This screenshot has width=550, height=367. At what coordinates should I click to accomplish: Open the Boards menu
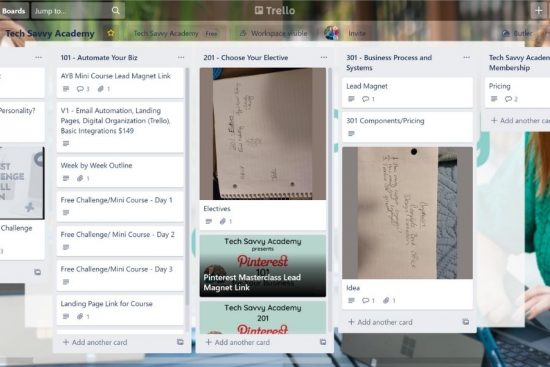(x=13, y=11)
